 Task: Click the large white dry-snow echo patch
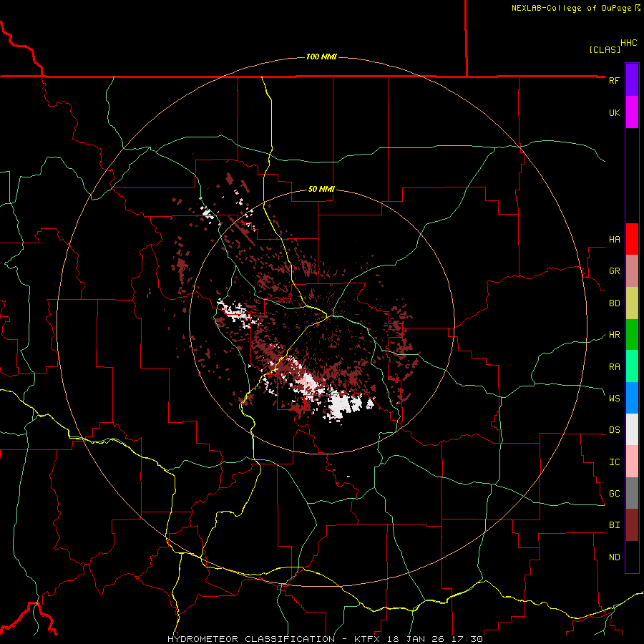341,404
